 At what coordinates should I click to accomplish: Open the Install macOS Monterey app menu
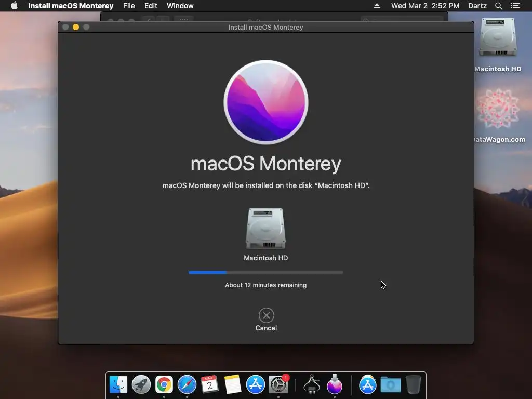click(x=71, y=6)
